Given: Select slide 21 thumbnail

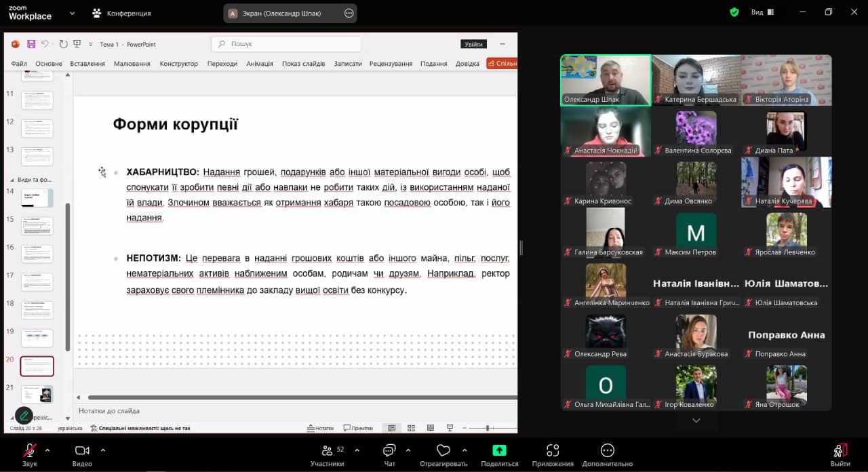Looking at the screenshot, I should (x=37, y=394).
